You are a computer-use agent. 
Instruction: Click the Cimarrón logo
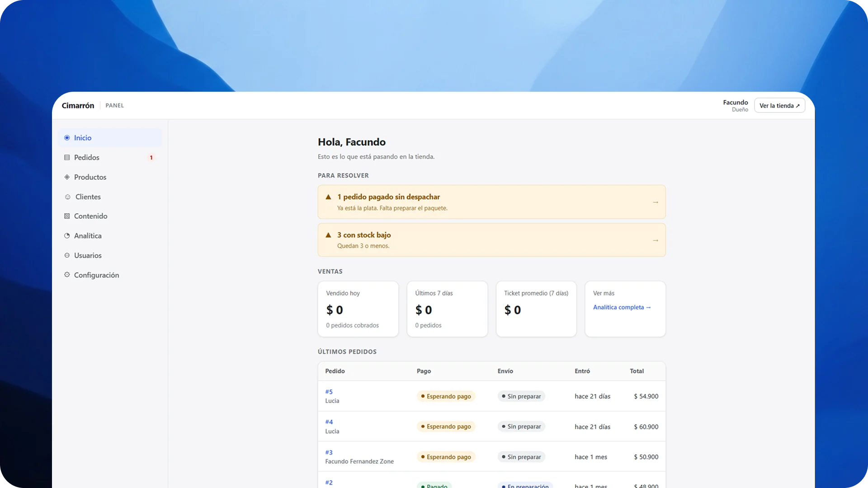point(78,105)
